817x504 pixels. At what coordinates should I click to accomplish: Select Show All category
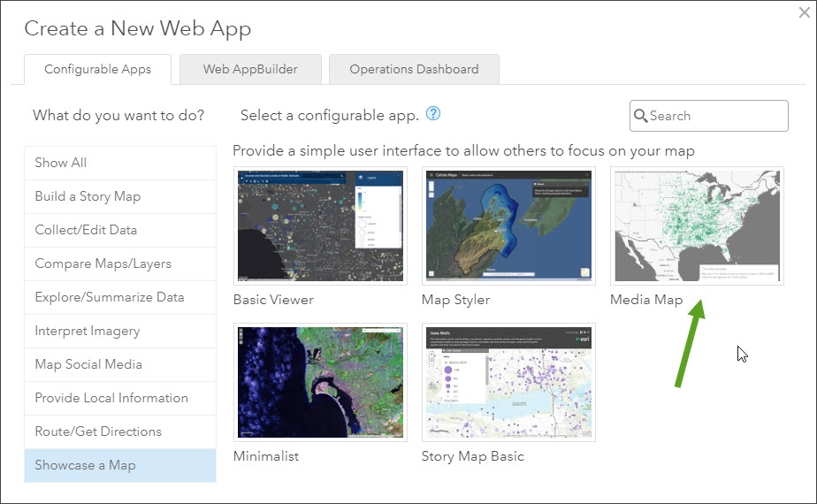click(120, 163)
